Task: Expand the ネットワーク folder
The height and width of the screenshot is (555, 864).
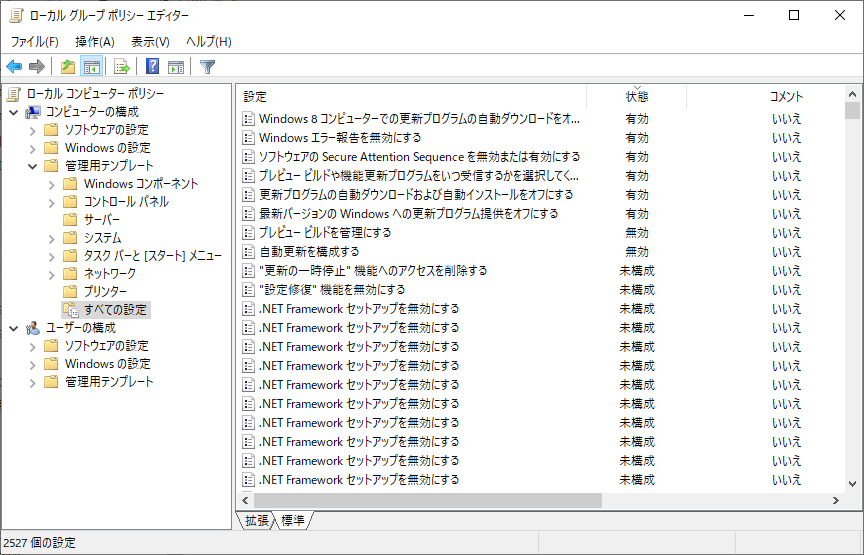Action: pos(52,274)
